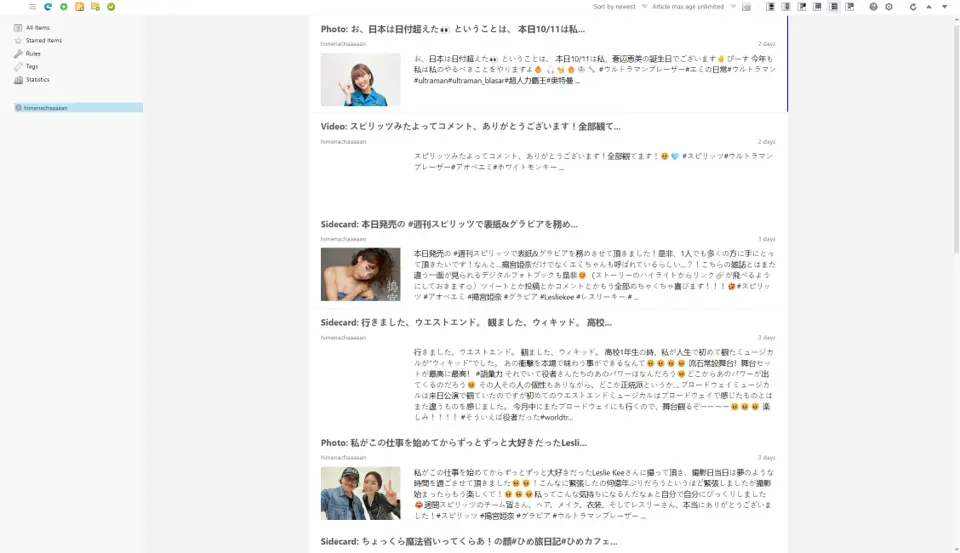Click the blue reload feeds icon
The width and height of the screenshot is (960, 553).
[x=48, y=7]
